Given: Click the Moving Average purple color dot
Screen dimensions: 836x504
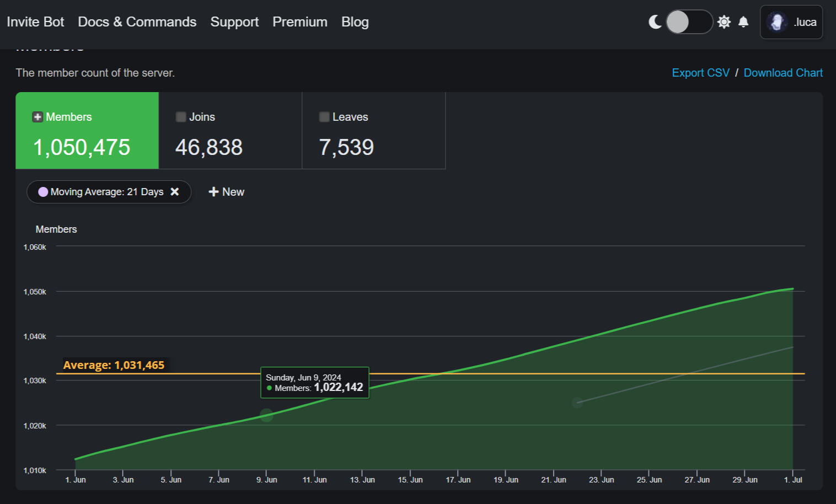Looking at the screenshot, I should [x=43, y=192].
